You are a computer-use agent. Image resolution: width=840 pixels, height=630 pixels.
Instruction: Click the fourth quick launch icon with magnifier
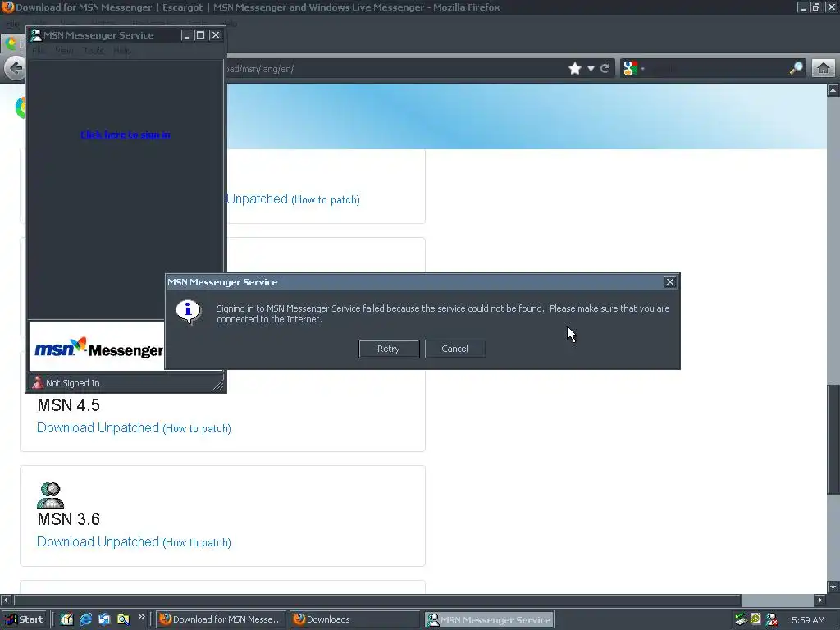point(123,619)
